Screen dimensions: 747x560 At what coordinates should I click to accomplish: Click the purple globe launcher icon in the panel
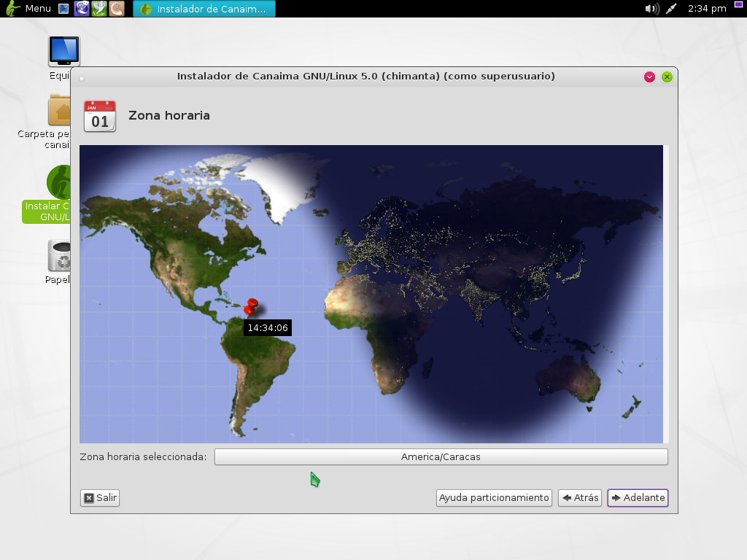pos(82,9)
